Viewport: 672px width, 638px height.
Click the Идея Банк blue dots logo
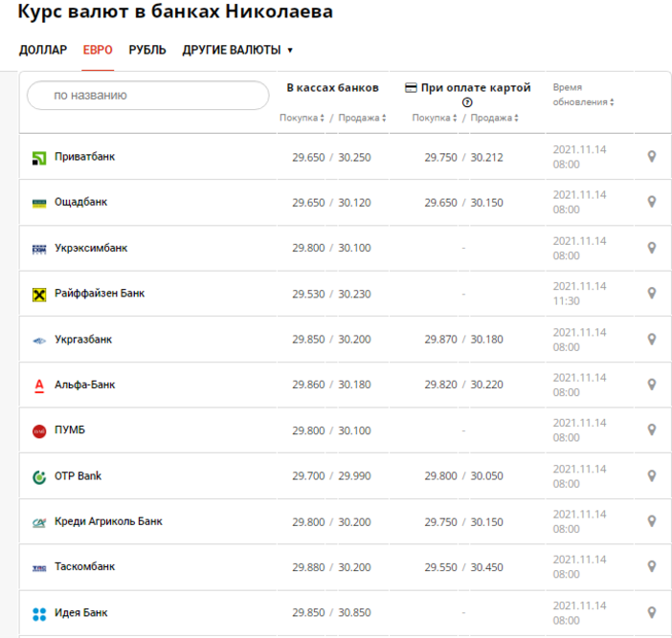(x=39, y=614)
